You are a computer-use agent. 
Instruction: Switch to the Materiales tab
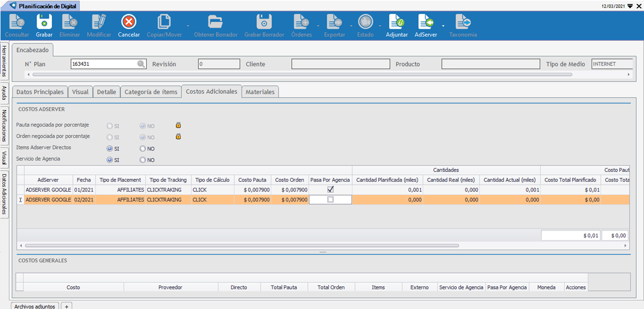pyautogui.click(x=260, y=92)
